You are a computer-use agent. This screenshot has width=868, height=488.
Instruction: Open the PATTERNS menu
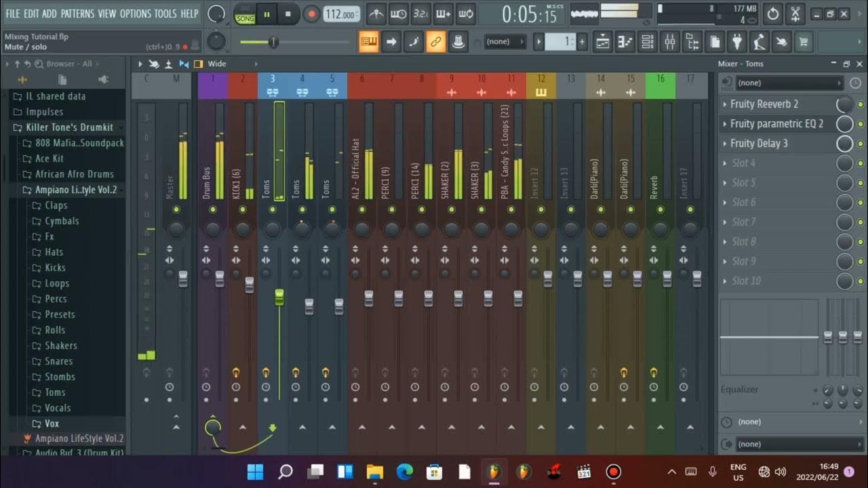pyautogui.click(x=77, y=14)
